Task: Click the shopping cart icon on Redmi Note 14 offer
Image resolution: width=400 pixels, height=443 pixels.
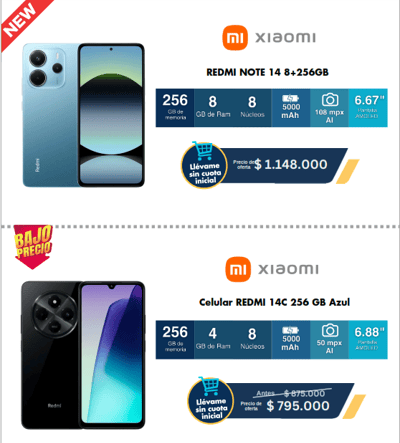Action: pyautogui.click(x=202, y=151)
